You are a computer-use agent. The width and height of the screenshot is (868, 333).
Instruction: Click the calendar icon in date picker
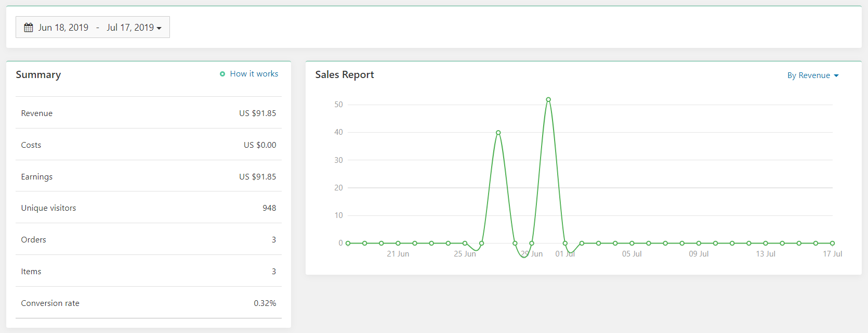[29, 28]
